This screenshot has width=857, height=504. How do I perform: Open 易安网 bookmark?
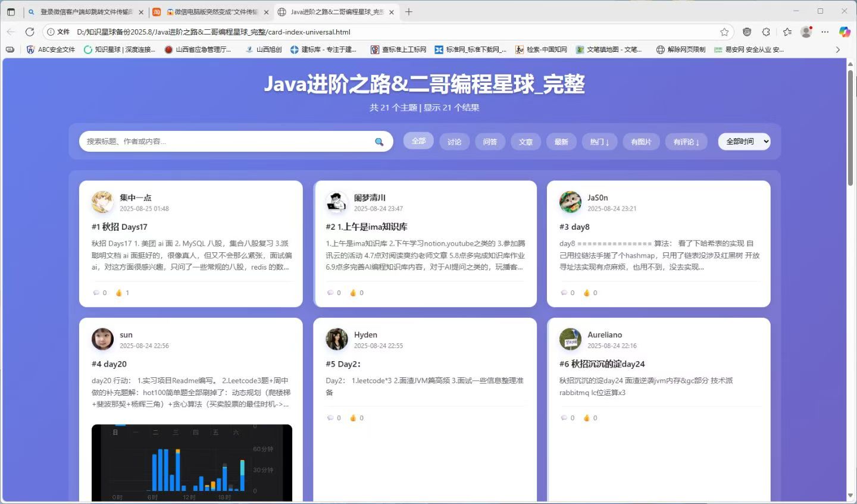coord(749,50)
